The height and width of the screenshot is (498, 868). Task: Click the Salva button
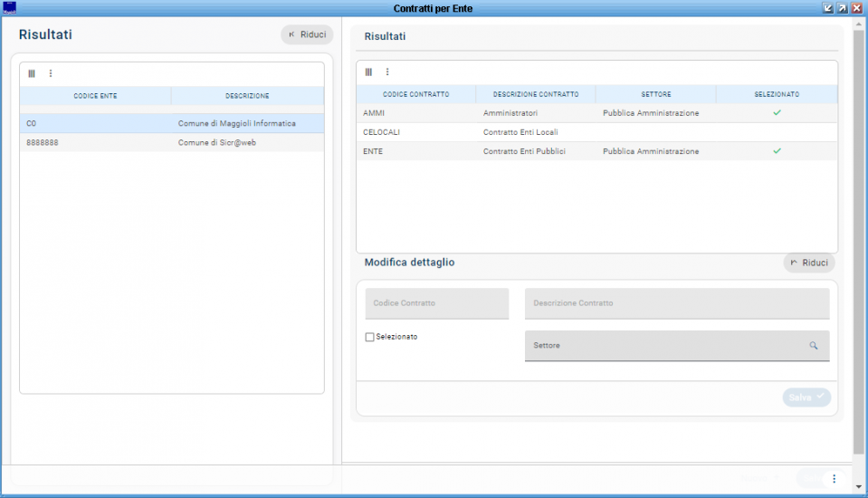806,397
